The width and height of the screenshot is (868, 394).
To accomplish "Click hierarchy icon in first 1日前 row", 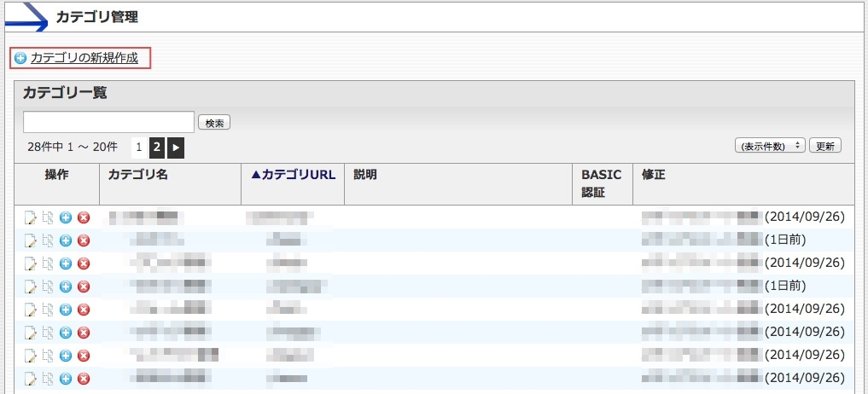I will pos(48,240).
